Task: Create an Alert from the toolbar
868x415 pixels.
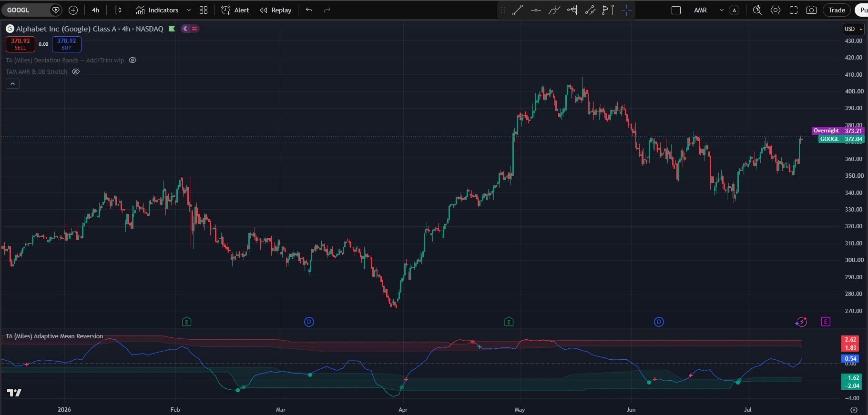Action: click(x=235, y=10)
